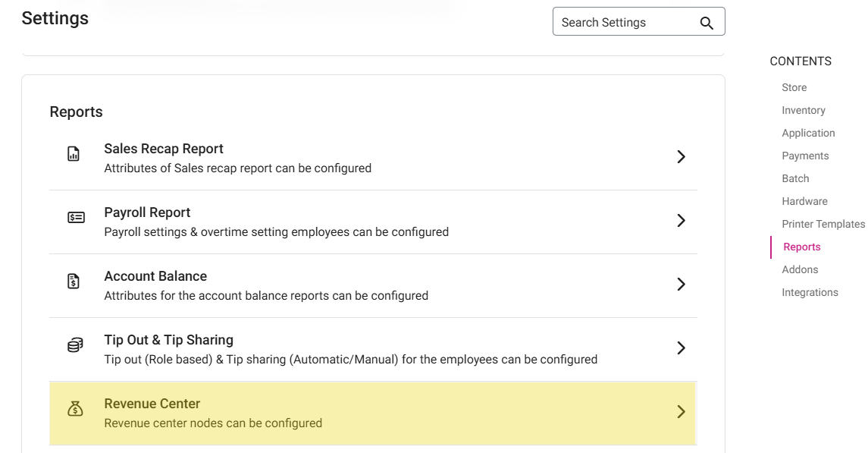Expand Tip Out & Tip Sharing chevron
The height and width of the screenshot is (453, 868).
tap(681, 348)
